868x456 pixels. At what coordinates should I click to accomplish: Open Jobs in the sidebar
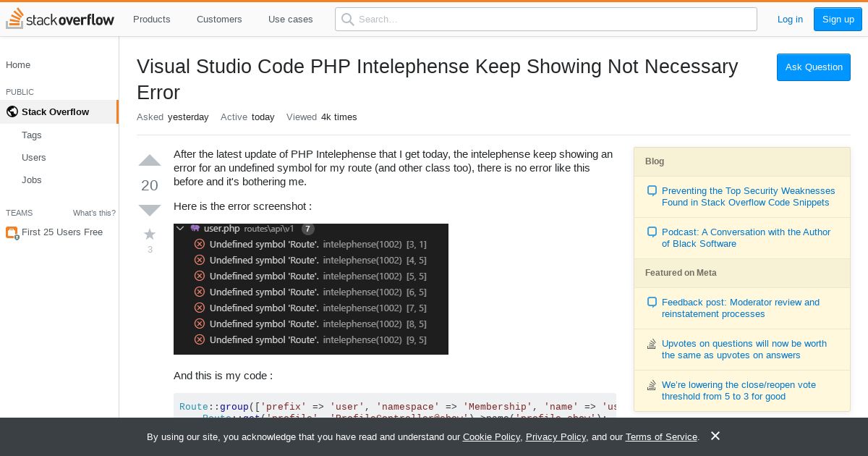coord(32,180)
